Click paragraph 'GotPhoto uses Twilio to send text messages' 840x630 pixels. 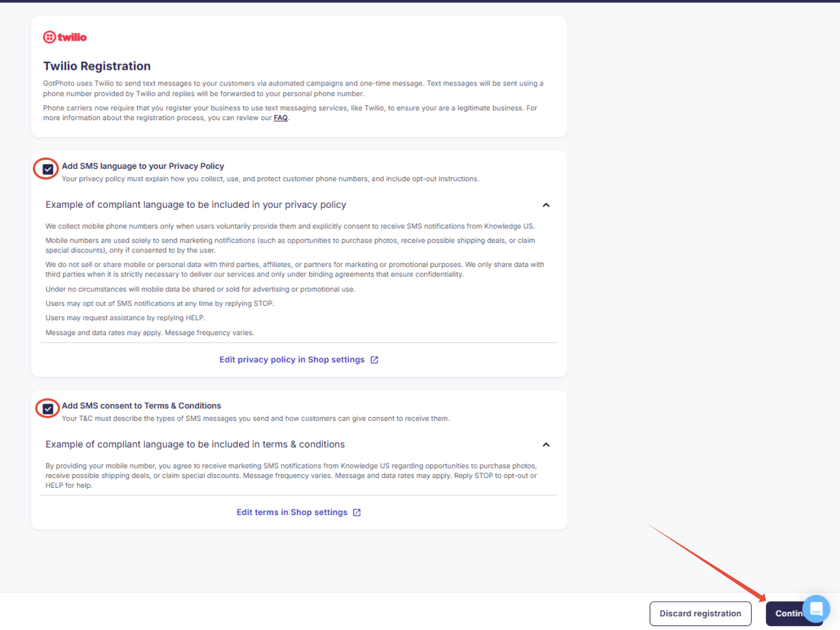[293, 88]
